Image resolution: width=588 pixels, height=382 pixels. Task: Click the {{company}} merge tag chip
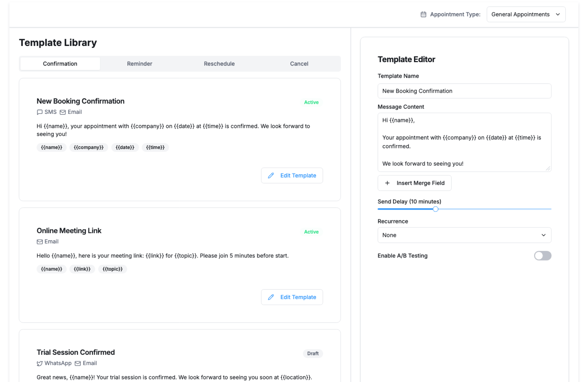[89, 148]
